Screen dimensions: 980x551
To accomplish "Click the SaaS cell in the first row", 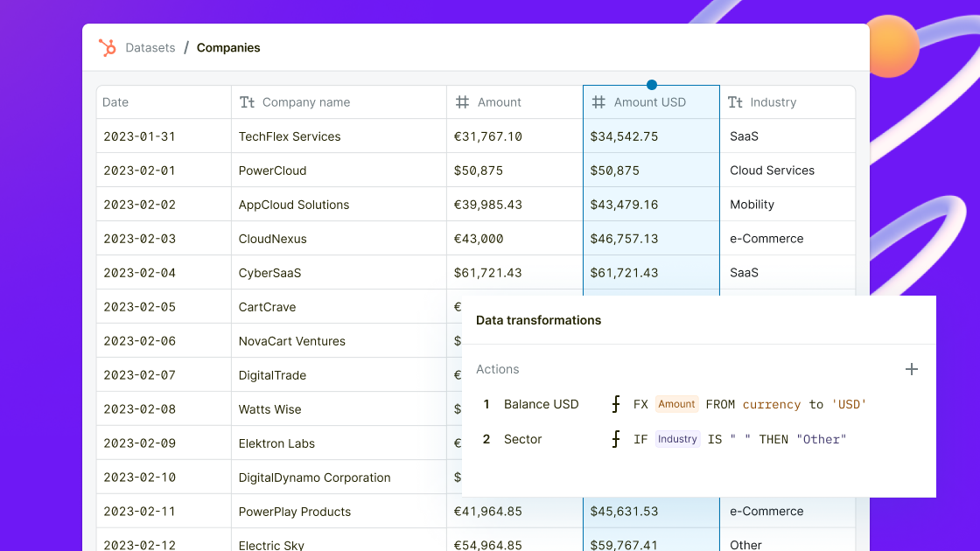I will [744, 136].
